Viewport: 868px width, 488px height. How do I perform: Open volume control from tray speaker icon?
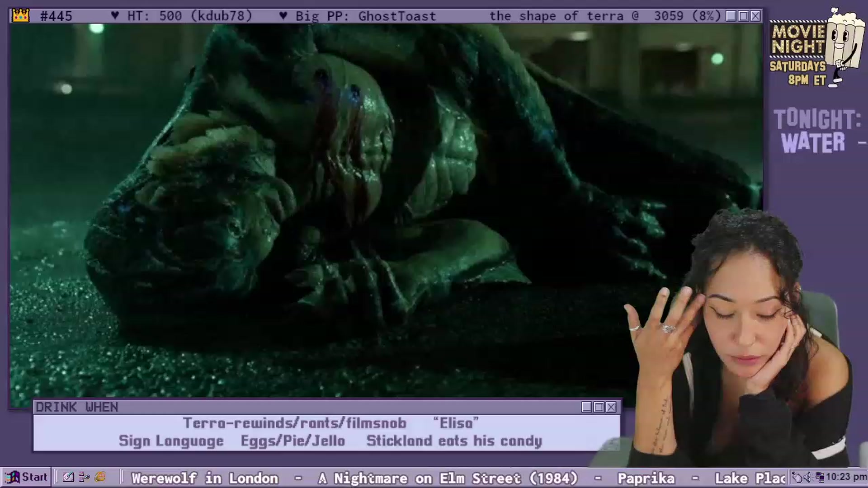point(808,477)
